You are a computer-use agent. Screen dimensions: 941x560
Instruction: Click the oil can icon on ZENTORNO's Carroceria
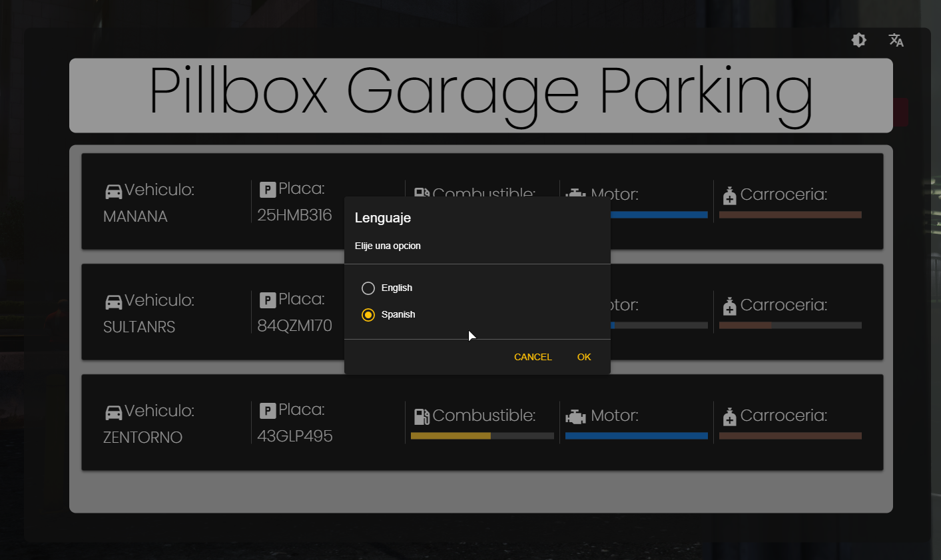click(x=729, y=416)
